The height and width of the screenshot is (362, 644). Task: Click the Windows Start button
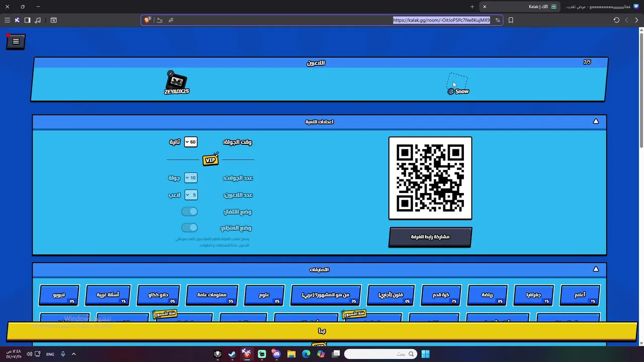point(426,354)
